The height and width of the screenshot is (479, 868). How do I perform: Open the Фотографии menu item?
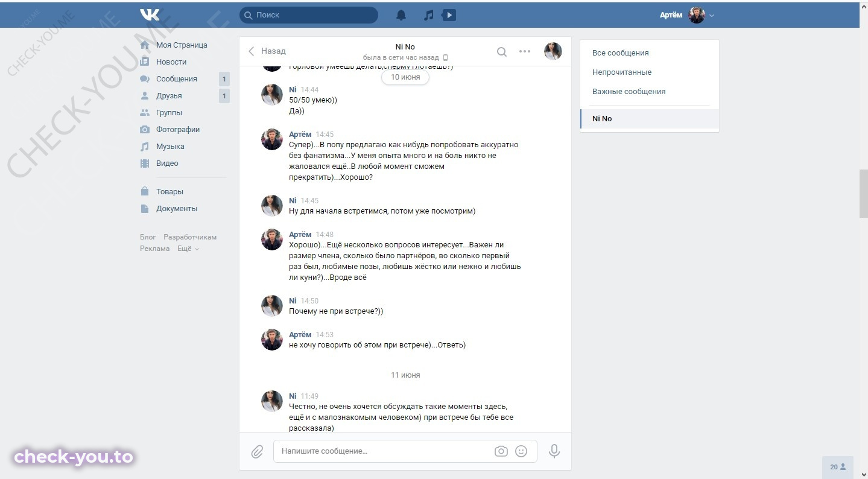(x=178, y=130)
